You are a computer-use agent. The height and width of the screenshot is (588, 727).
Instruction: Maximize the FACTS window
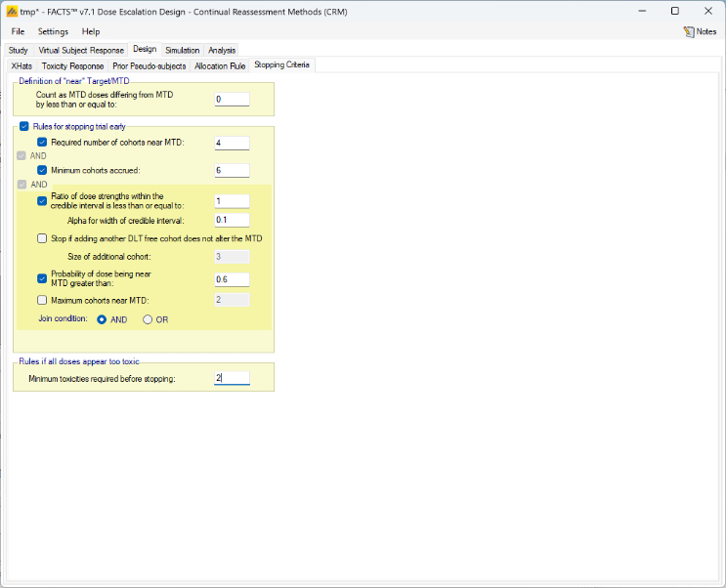click(674, 11)
